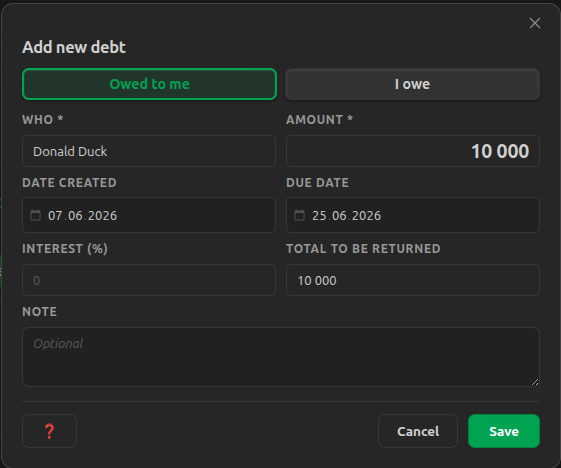The width and height of the screenshot is (561, 468).
Task: Select month 06 in Date Created
Action: [75, 215]
